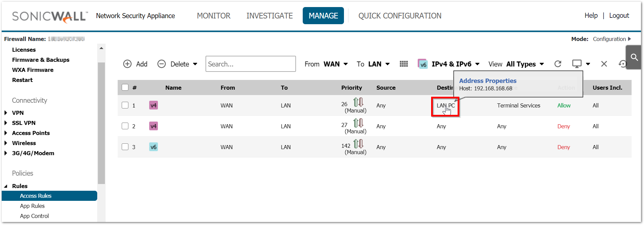
Task: Expand the Wireless menu section
Action: tap(6, 143)
